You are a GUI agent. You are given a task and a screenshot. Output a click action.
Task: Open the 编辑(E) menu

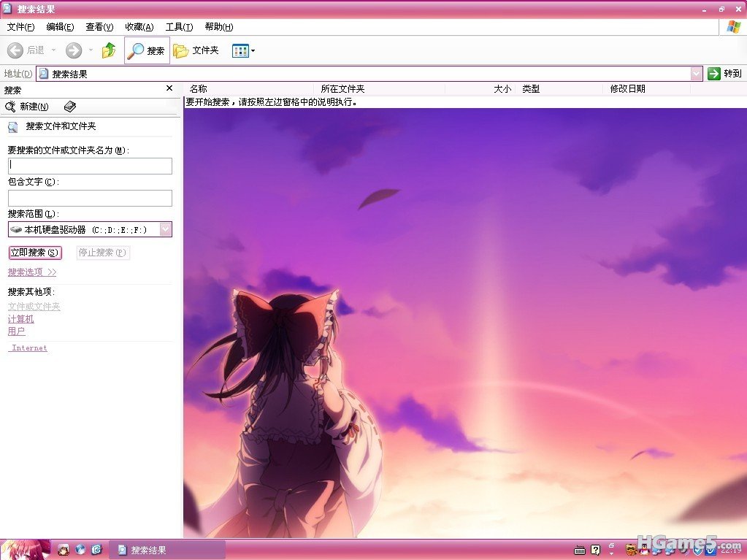pyautogui.click(x=60, y=27)
